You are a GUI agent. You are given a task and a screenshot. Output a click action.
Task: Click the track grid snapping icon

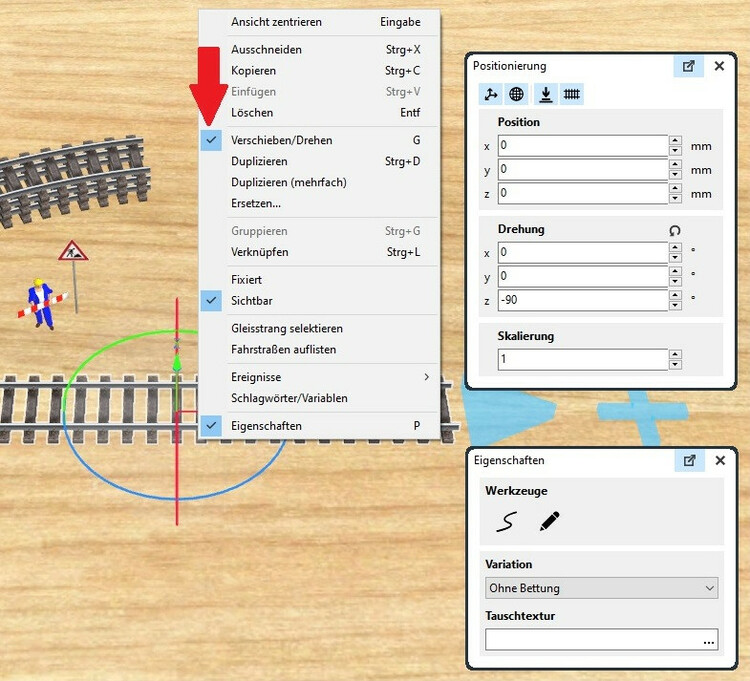pyautogui.click(x=572, y=95)
